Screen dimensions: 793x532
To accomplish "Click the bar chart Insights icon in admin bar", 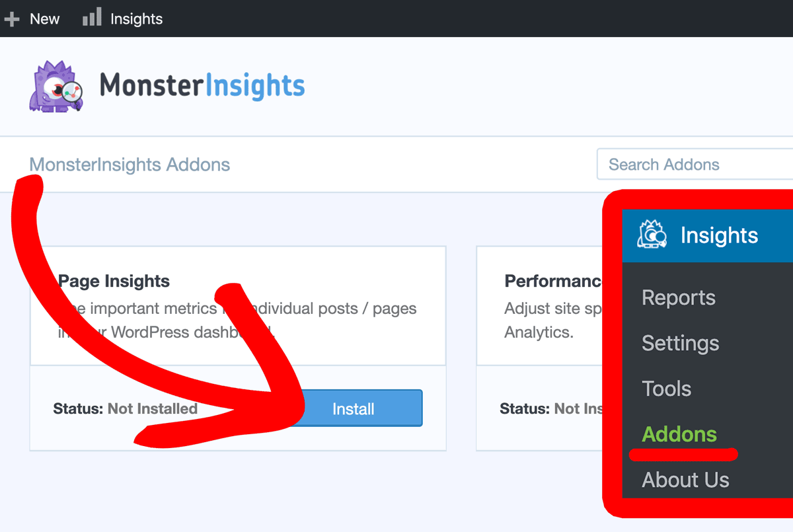I will click(92, 18).
